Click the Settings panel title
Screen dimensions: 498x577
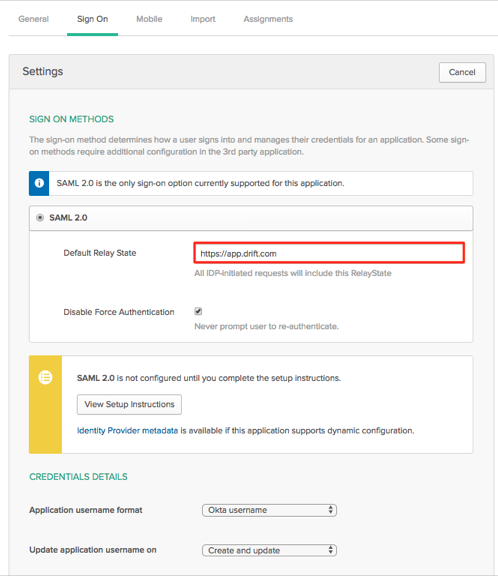[43, 71]
